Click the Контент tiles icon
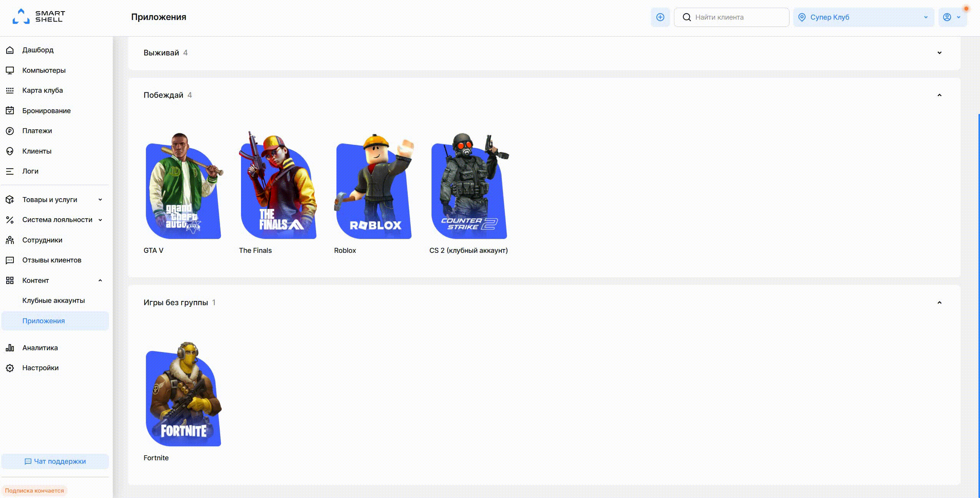 [10, 281]
